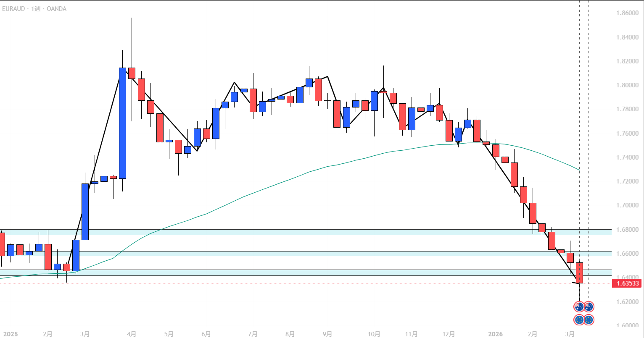Screen dimensions: 644x338
Task: Click the 6月 time axis label
Action: tap(206, 334)
